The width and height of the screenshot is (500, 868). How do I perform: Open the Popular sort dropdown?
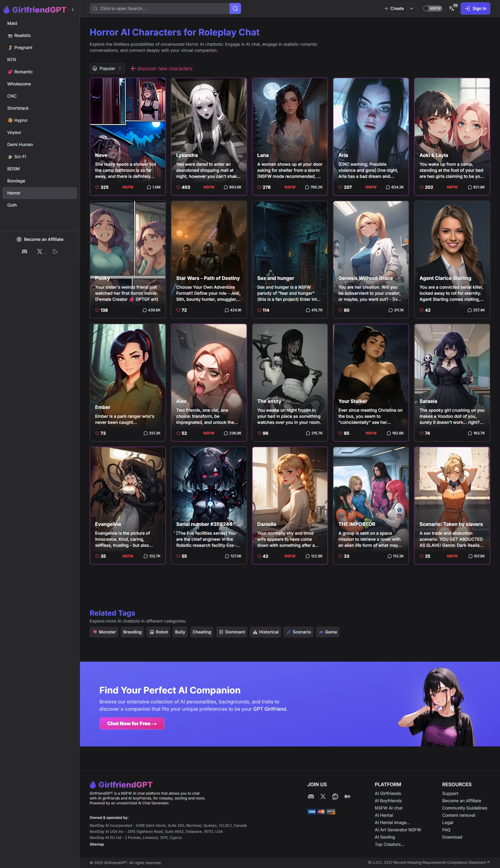pos(107,68)
